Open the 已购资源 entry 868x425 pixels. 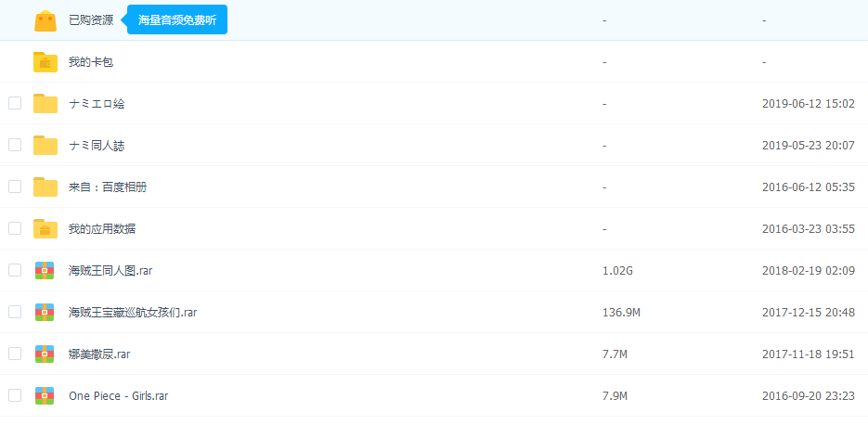pyautogui.click(x=91, y=20)
